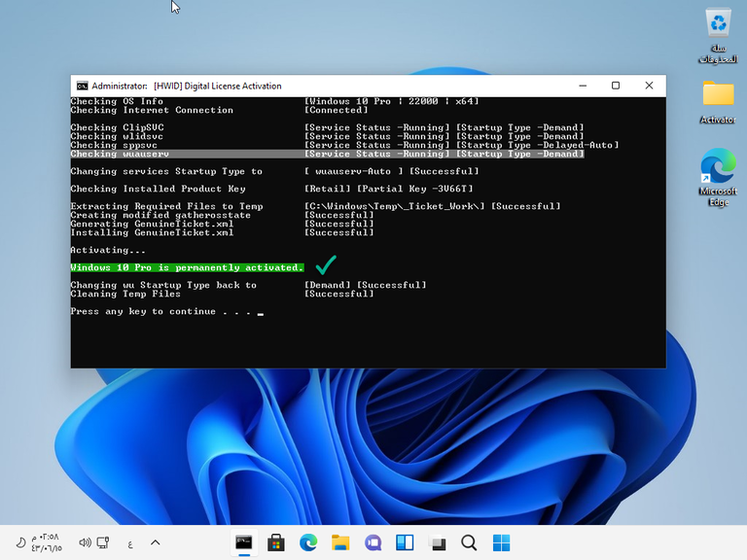Image resolution: width=747 pixels, height=560 pixels.
Task: Open Task View from taskbar
Action: tap(438, 542)
